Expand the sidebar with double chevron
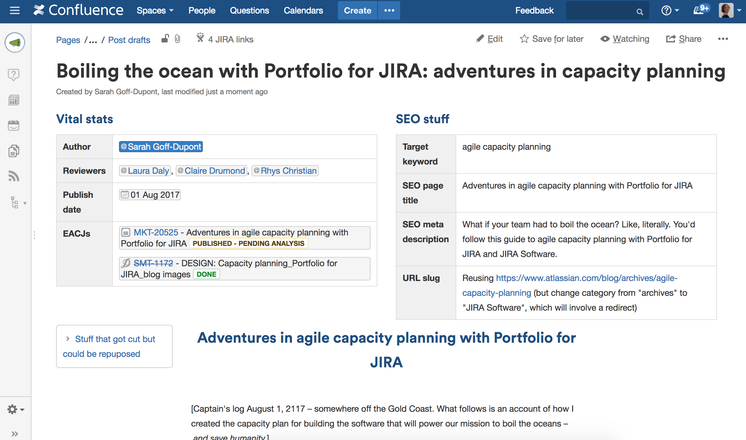The width and height of the screenshot is (746, 440). click(x=14, y=434)
